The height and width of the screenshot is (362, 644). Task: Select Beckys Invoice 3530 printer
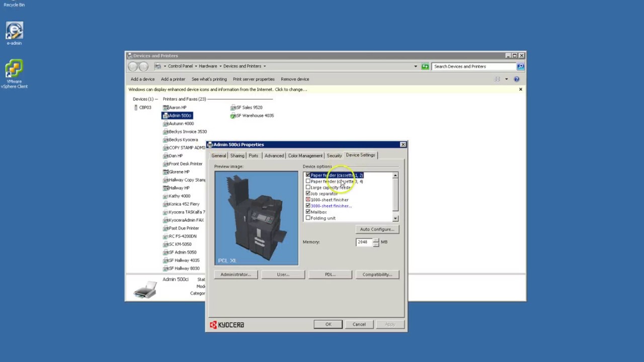pyautogui.click(x=185, y=132)
